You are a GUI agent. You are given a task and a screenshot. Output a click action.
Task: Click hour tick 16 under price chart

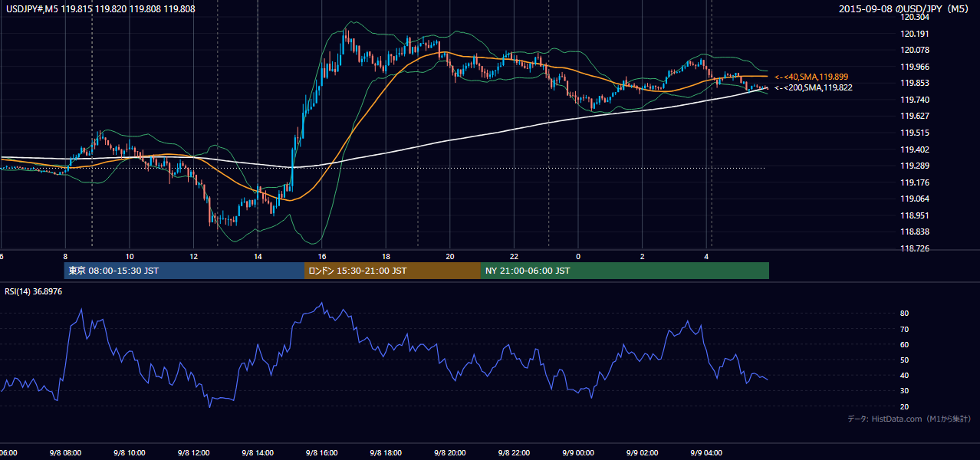322,256
